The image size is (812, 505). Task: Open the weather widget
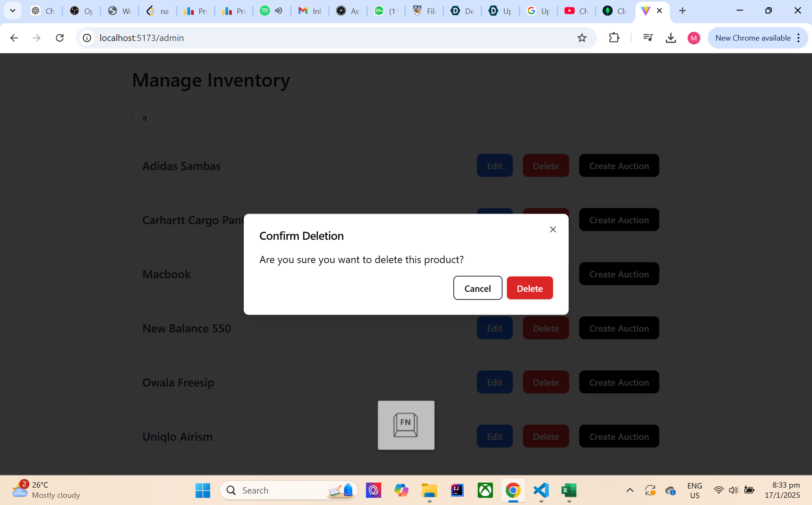[x=46, y=490]
